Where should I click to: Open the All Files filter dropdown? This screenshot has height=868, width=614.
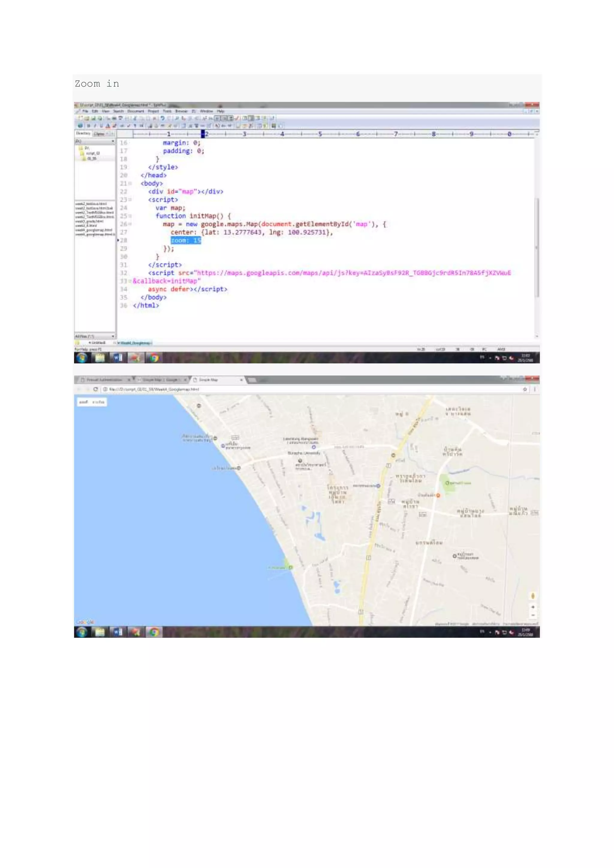click(x=113, y=336)
